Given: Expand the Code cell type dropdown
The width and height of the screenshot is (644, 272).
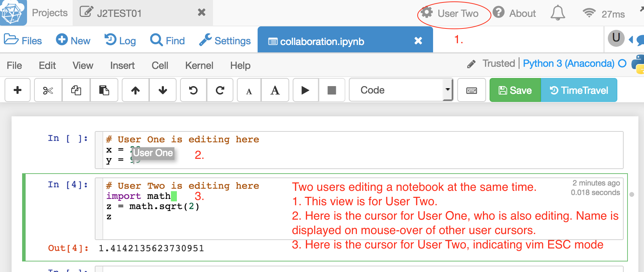Looking at the screenshot, I should coord(401,90).
